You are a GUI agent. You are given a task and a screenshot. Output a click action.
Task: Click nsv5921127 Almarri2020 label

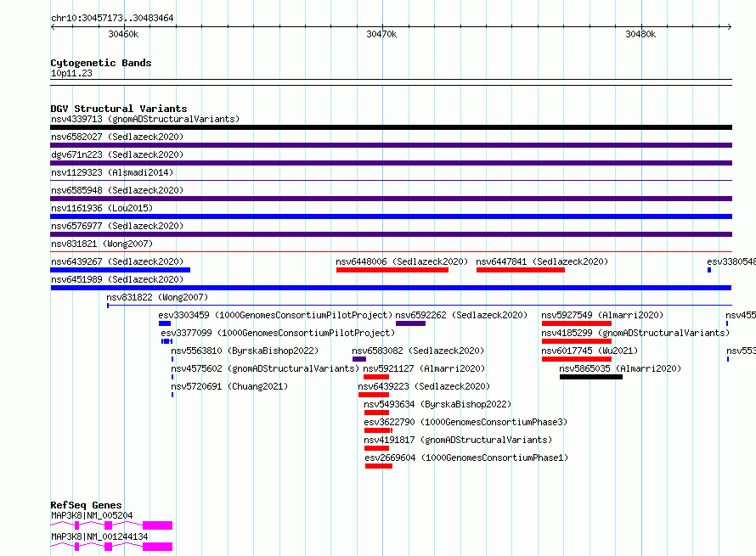[x=424, y=368]
